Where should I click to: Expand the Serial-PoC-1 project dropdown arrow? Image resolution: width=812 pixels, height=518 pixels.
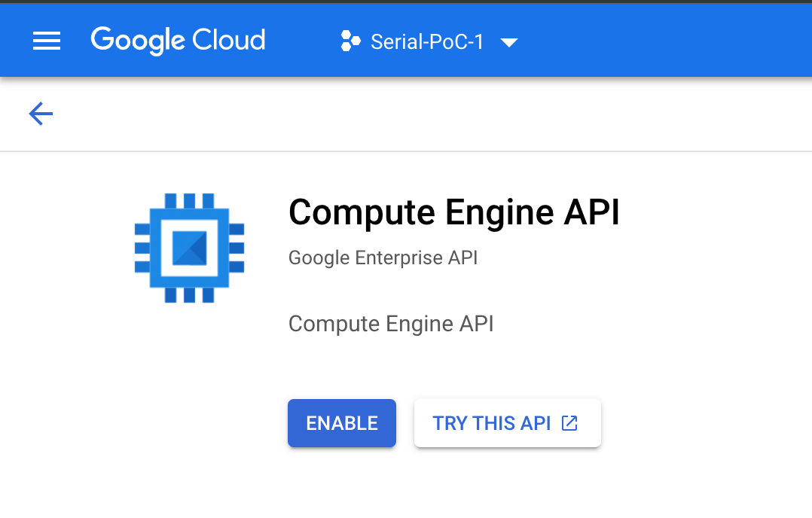click(x=509, y=42)
